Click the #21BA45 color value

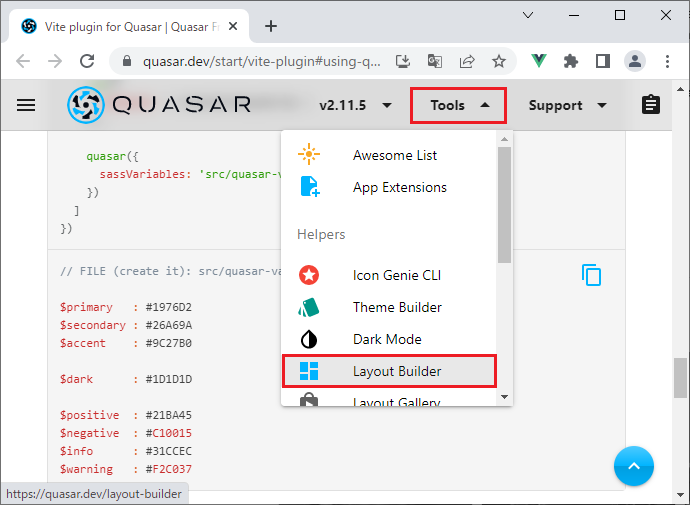[169, 415]
